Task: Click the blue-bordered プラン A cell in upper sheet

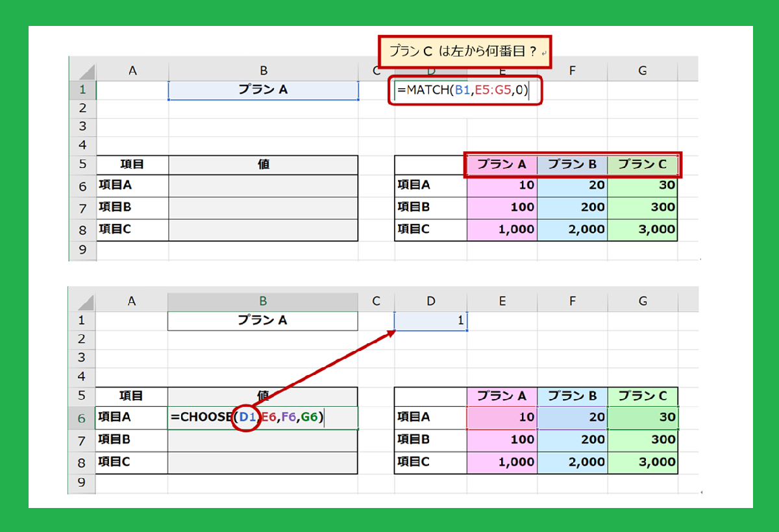Action: click(263, 90)
